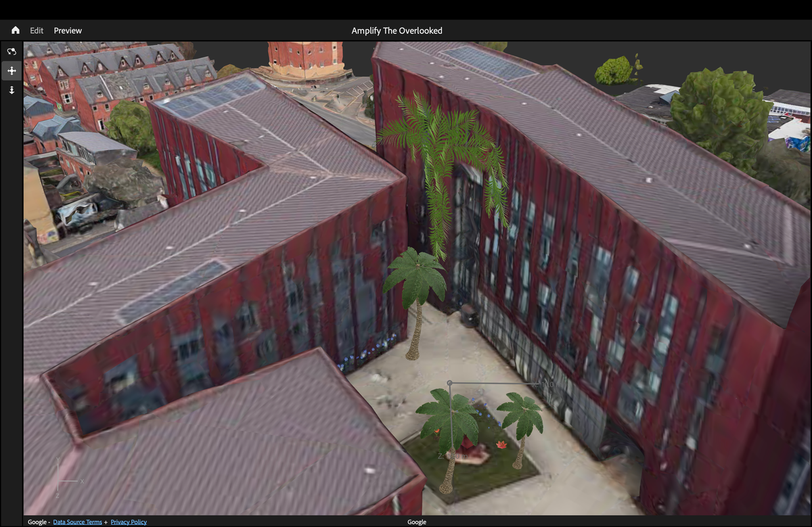Select the palm tree standing on courtyard pavement

click(x=415, y=284)
